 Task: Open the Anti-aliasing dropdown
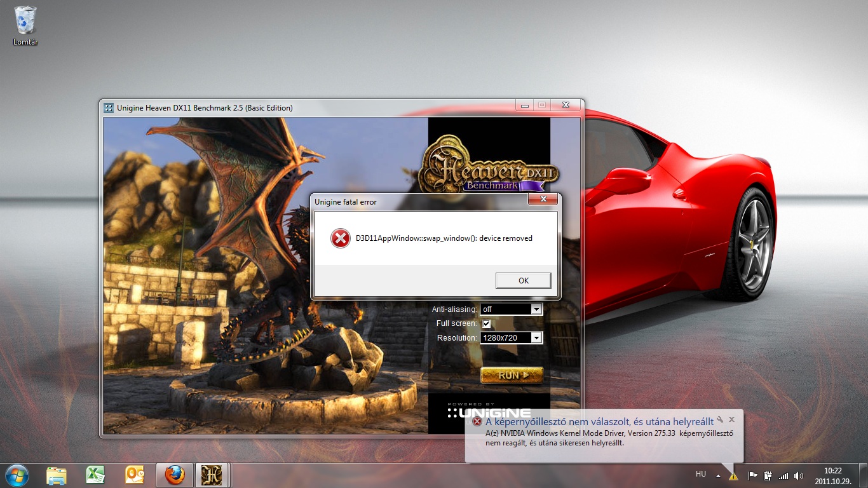pos(511,309)
